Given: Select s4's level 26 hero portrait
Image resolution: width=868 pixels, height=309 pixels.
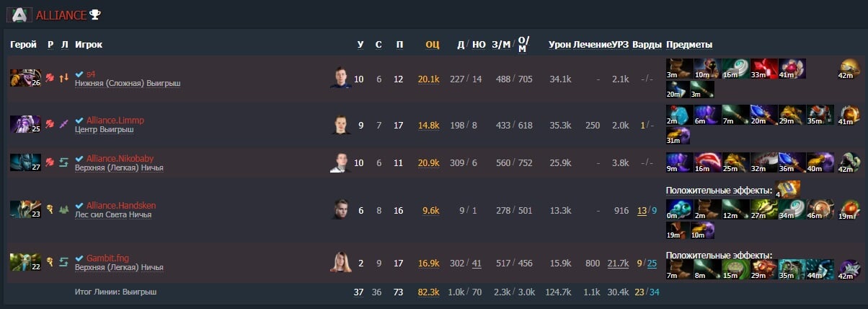Looking at the screenshot, I should point(26,77).
